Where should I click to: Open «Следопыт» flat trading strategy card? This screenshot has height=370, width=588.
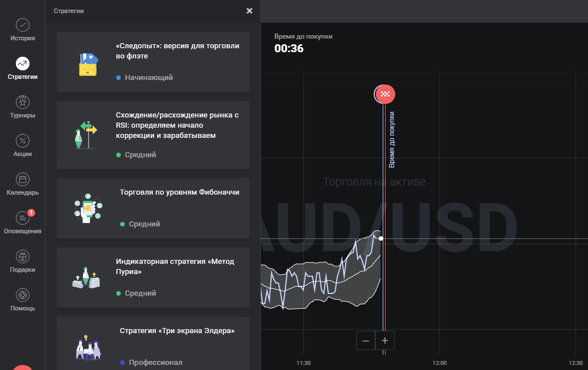click(x=153, y=62)
